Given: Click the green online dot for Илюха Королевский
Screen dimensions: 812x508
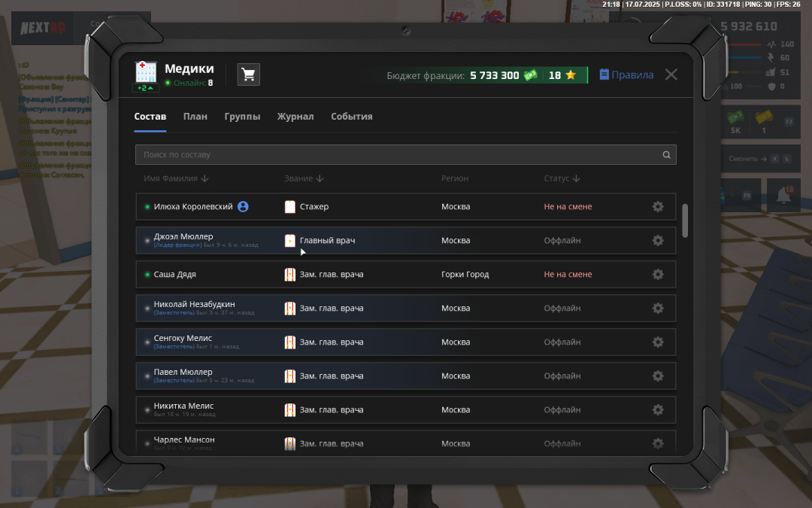Looking at the screenshot, I should pos(147,207).
